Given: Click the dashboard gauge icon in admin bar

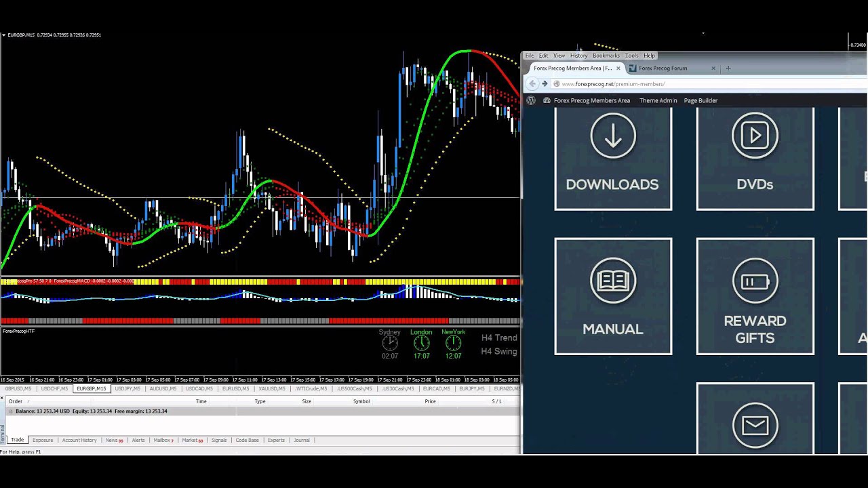Looking at the screenshot, I should point(547,100).
